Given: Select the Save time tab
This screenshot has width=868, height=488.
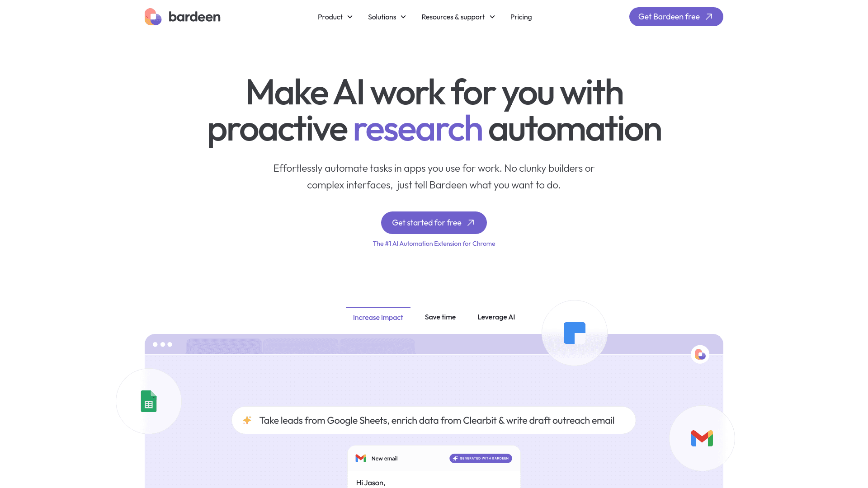Looking at the screenshot, I should click(440, 316).
